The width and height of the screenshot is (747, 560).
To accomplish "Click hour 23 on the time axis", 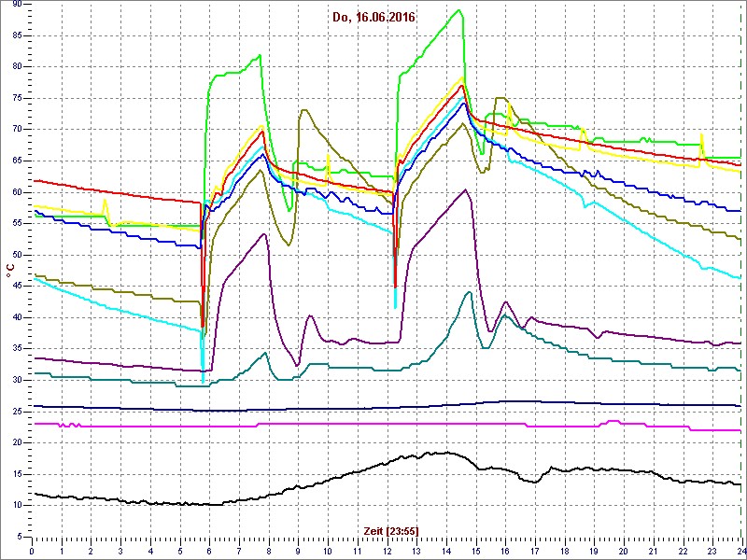I will pyautogui.click(x=712, y=551).
